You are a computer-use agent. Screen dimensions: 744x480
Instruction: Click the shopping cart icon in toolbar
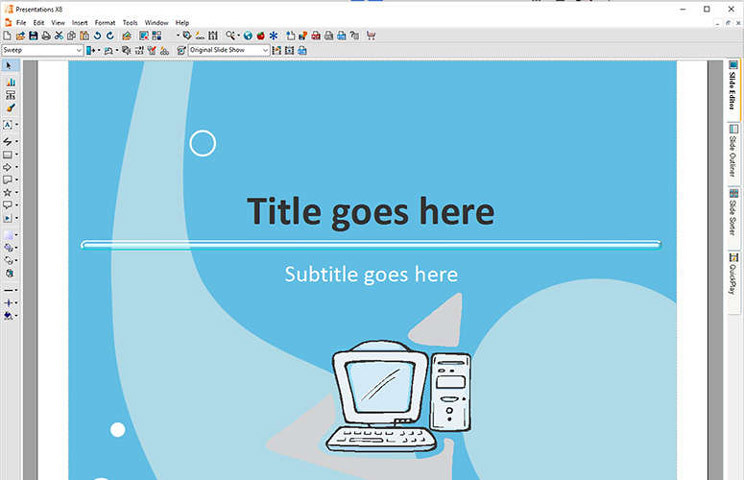[x=371, y=36]
